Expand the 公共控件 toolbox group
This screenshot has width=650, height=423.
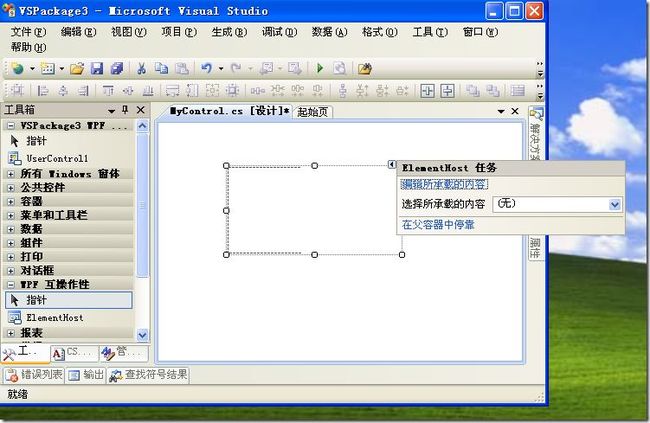pos(11,188)
